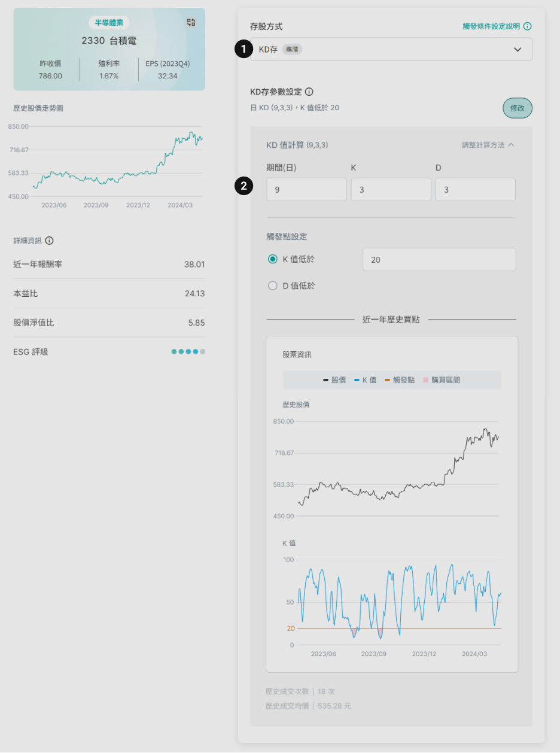
Task: Click the 觸發點 legend item
Action: coord(400,380)
